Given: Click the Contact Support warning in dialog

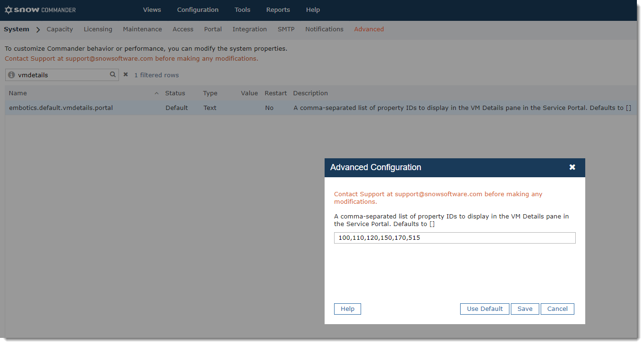Looking at the screenshot, I should pyautogui.click(x=438, y=198).
